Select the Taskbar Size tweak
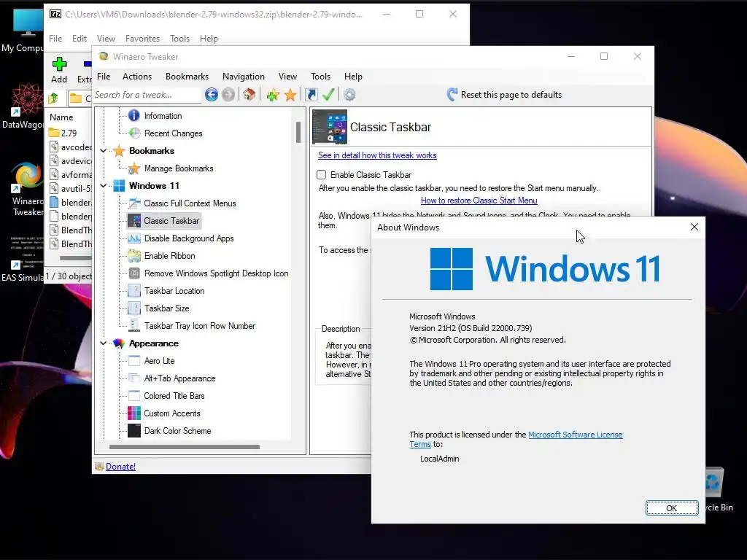 pos(167,308)
